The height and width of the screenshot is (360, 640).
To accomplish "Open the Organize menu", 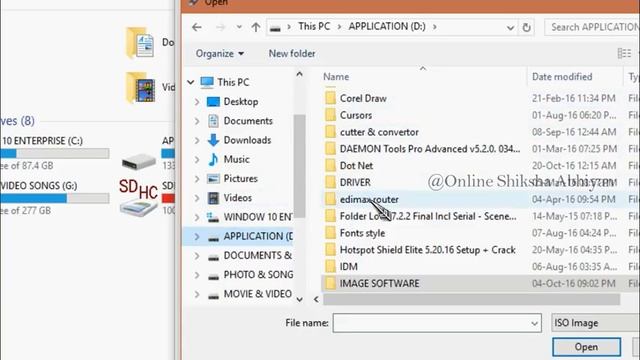I will pyautogui.click(x=220, y=53).
